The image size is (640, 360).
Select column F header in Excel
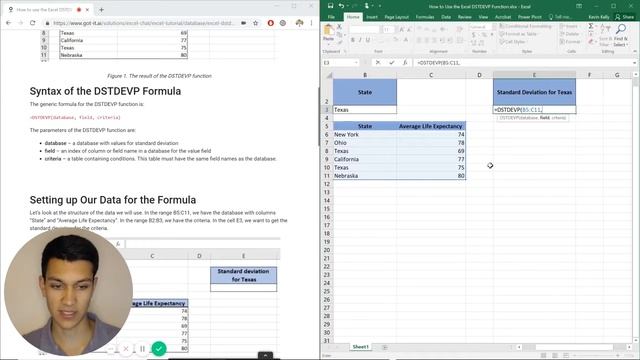pyautogui.click(x=589, y=75)
